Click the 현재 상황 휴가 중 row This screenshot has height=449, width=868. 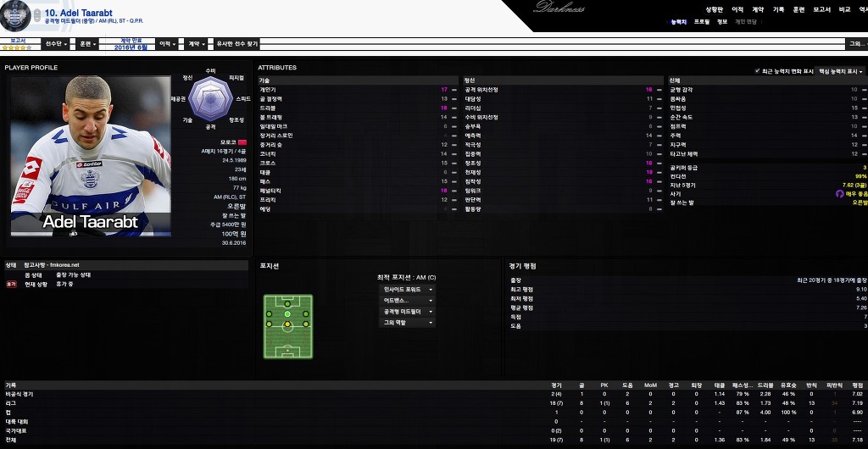tap(126, 284)
